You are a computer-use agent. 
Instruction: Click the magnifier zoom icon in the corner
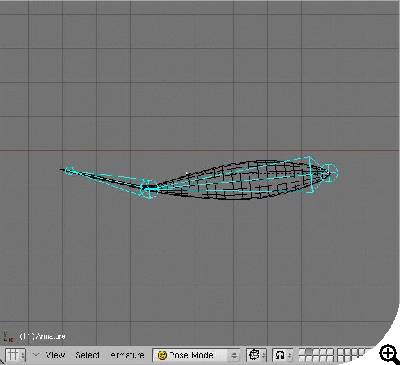point(388,353)
